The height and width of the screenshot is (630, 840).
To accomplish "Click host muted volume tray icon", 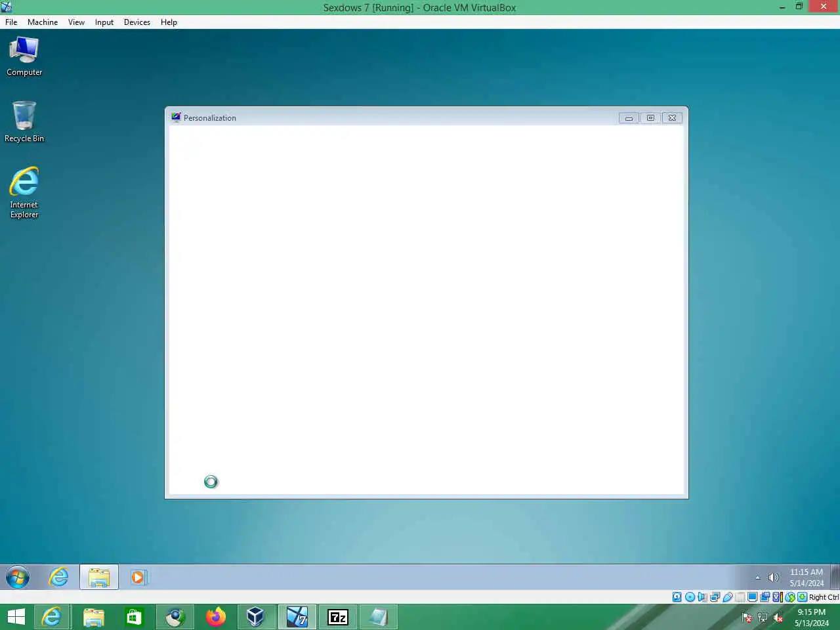I will pyautogui.click(x=778, y=618).
